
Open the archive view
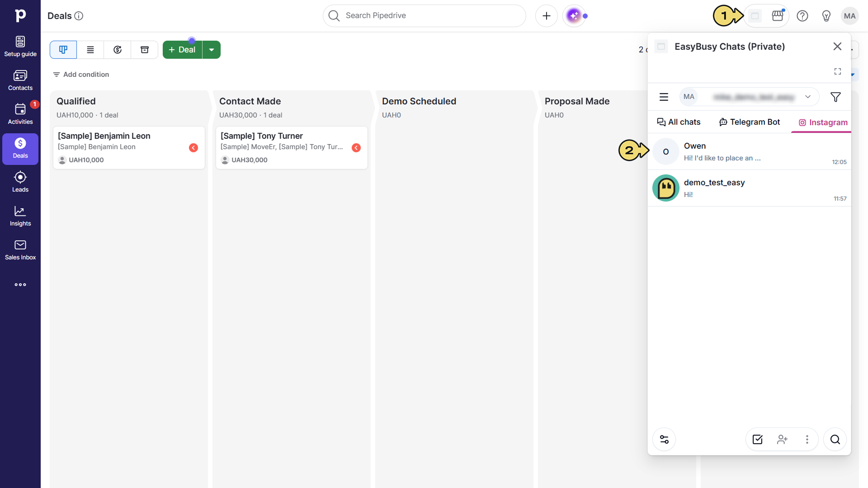point(145,50)
